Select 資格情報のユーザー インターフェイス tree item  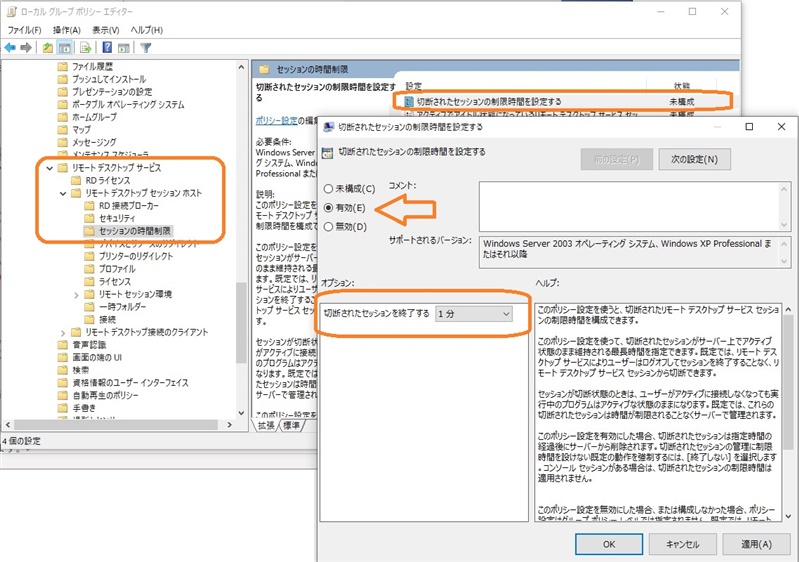130,383
